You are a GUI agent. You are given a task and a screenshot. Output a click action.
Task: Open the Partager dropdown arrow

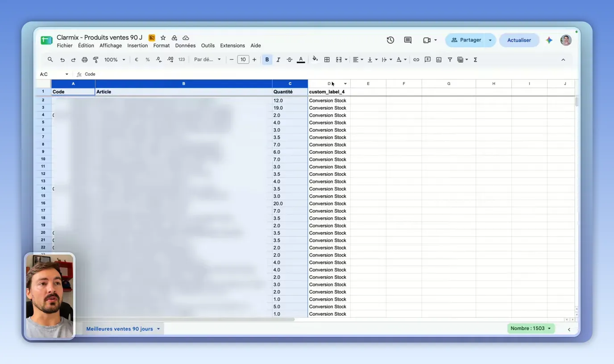point(490,40)
